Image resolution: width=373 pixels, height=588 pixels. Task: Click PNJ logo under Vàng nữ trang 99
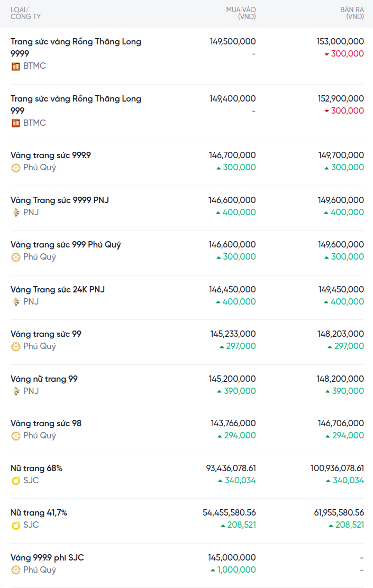[x=16, y=391]
